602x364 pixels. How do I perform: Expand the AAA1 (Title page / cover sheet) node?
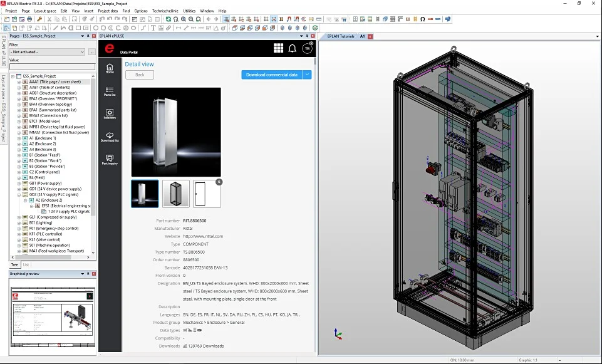(x=19, y=82)
